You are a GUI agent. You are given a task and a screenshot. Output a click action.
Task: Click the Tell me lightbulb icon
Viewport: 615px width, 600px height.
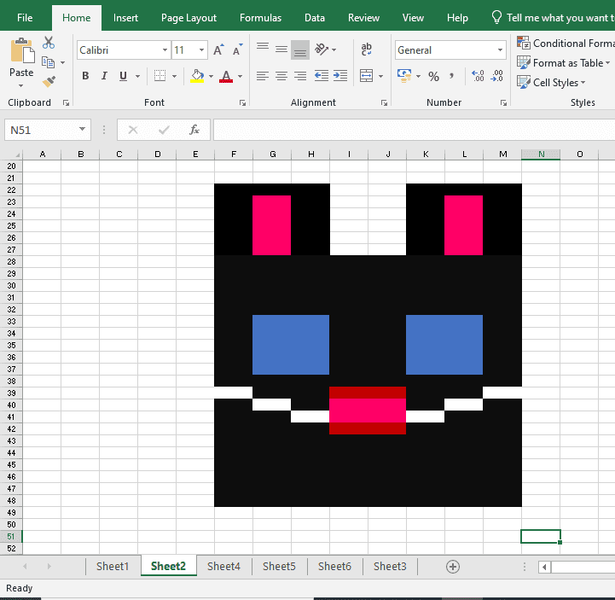click(497, 17)
